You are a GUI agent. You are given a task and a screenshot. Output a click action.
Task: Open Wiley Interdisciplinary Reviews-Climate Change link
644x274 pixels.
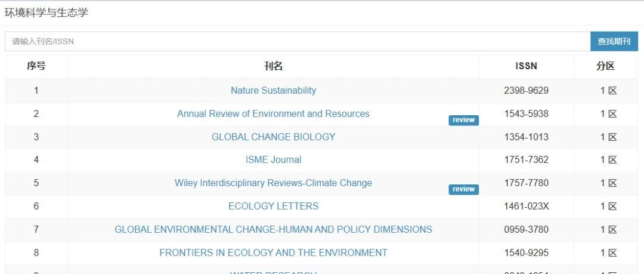tap(273, 183)
